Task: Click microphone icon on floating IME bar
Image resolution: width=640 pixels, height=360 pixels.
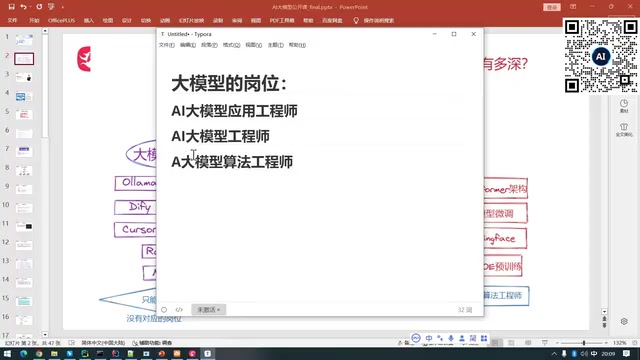Action: (451, 338)
